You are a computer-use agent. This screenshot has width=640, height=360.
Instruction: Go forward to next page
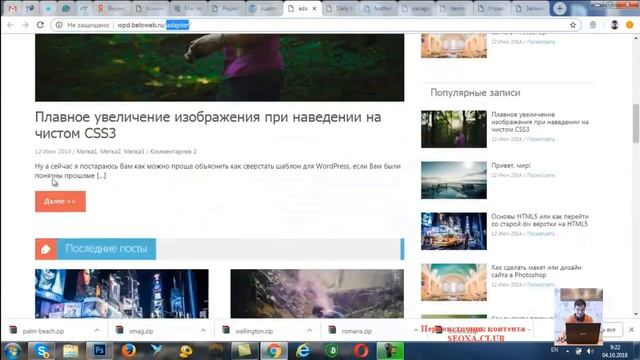pos(25,25)
